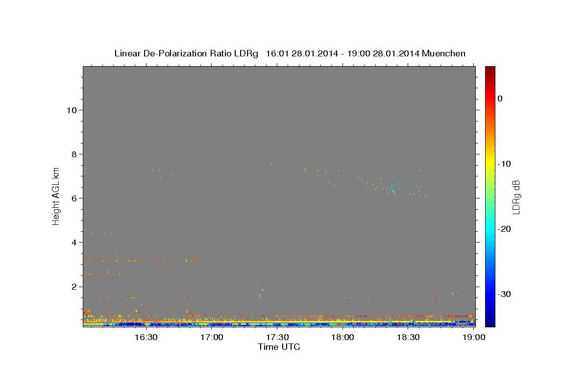Click the colorbar value -30

[x=505, y=294]
